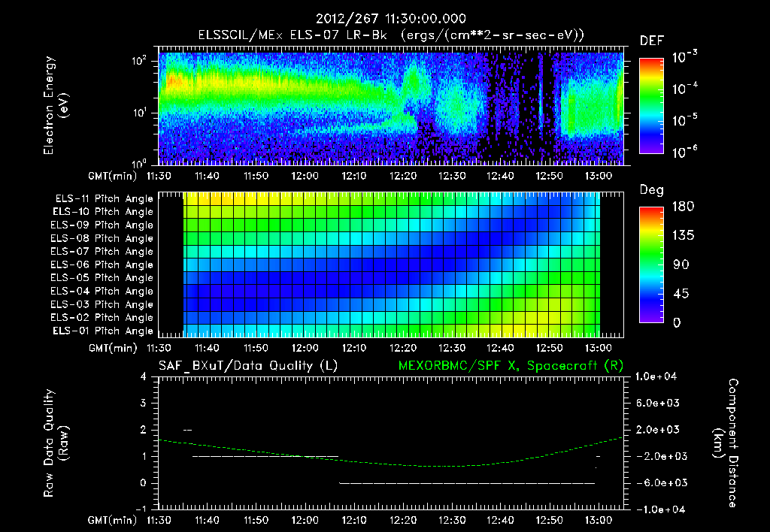This screenshot has height=532, width=770.
Task: Click the 180 value on Deg scale
Action: (683, 207)
